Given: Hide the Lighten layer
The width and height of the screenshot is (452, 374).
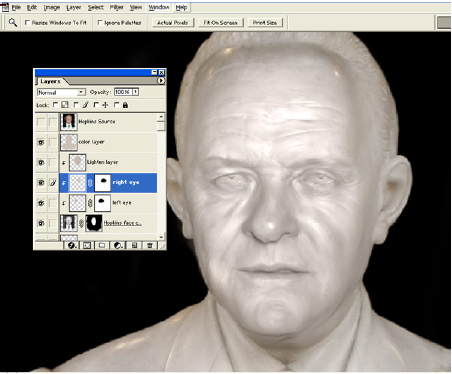Looking at the screenshot, I should (x=41, y=163).
